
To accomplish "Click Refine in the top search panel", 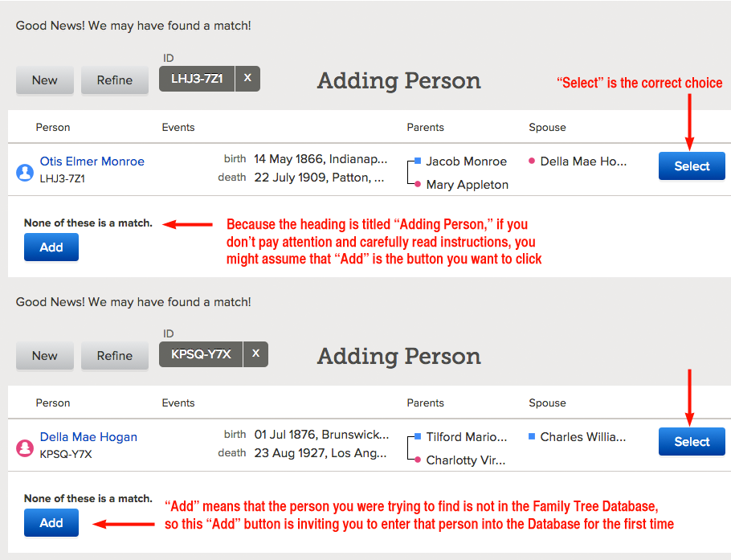I will [115, 80].
